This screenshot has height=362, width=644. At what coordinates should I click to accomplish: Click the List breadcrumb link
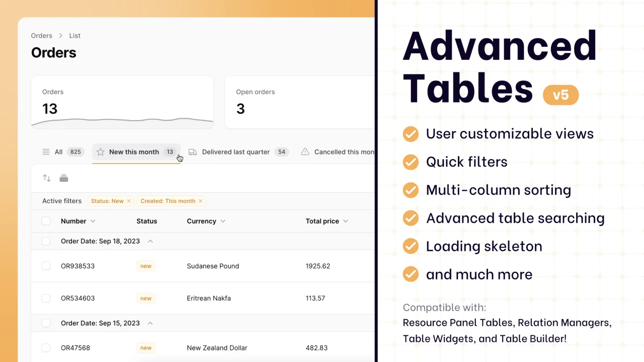point(74,36)
